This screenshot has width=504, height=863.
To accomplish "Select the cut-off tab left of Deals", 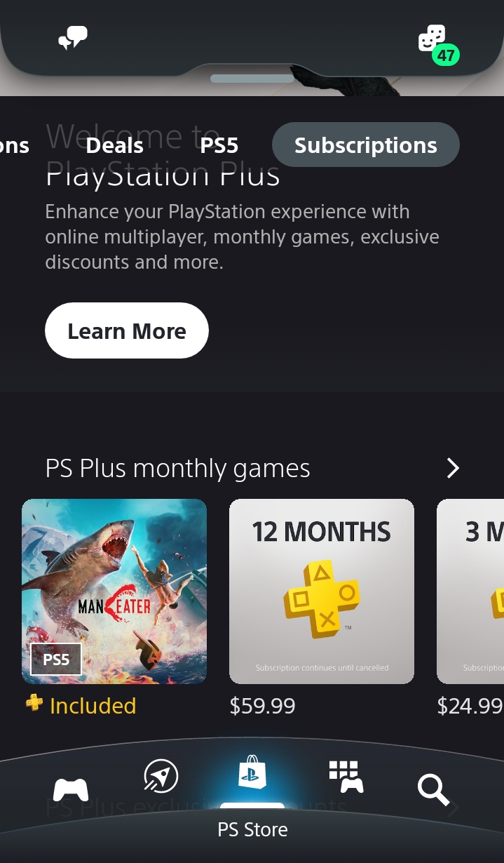I will pos(15,145).
